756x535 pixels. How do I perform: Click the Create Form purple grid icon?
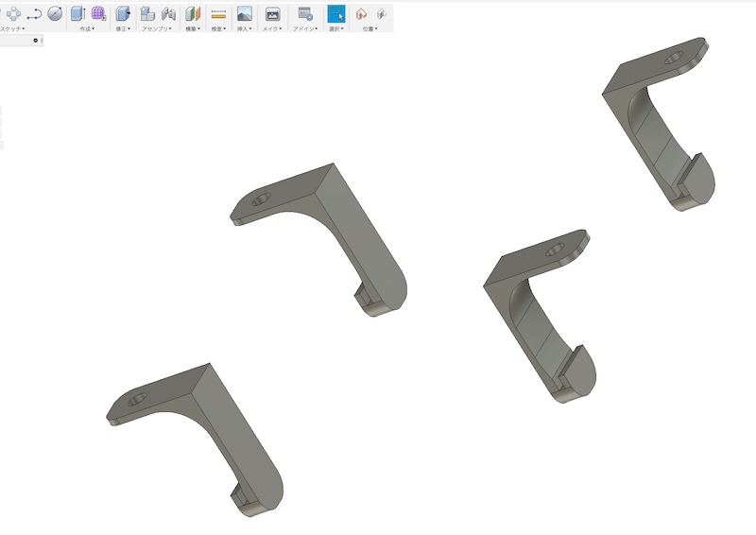[98, 13]
